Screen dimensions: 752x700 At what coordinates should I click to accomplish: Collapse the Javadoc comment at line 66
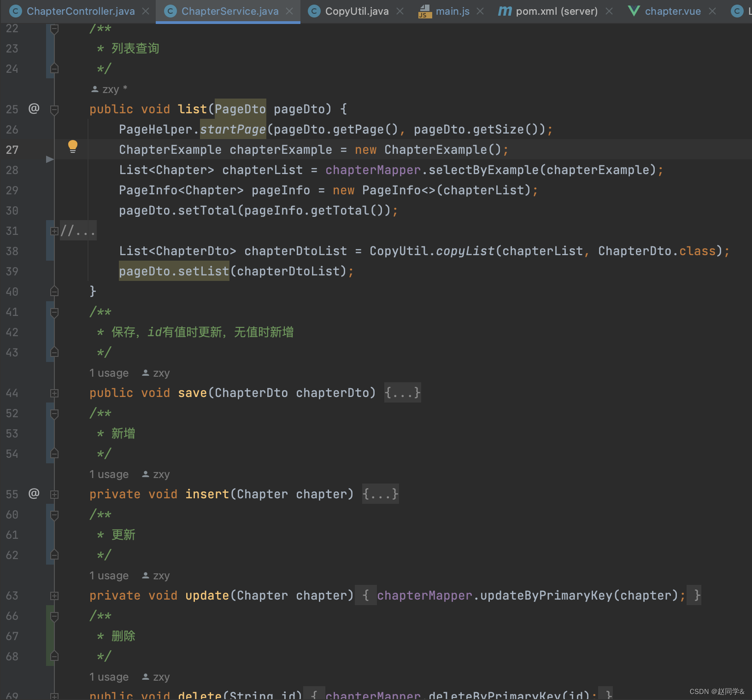[x=54, y=617]
